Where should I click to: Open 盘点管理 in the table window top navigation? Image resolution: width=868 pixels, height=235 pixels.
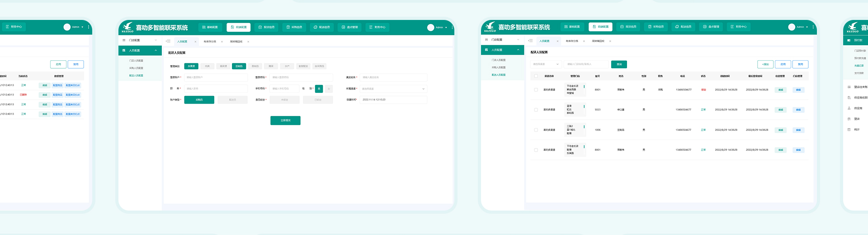point(711,27)
